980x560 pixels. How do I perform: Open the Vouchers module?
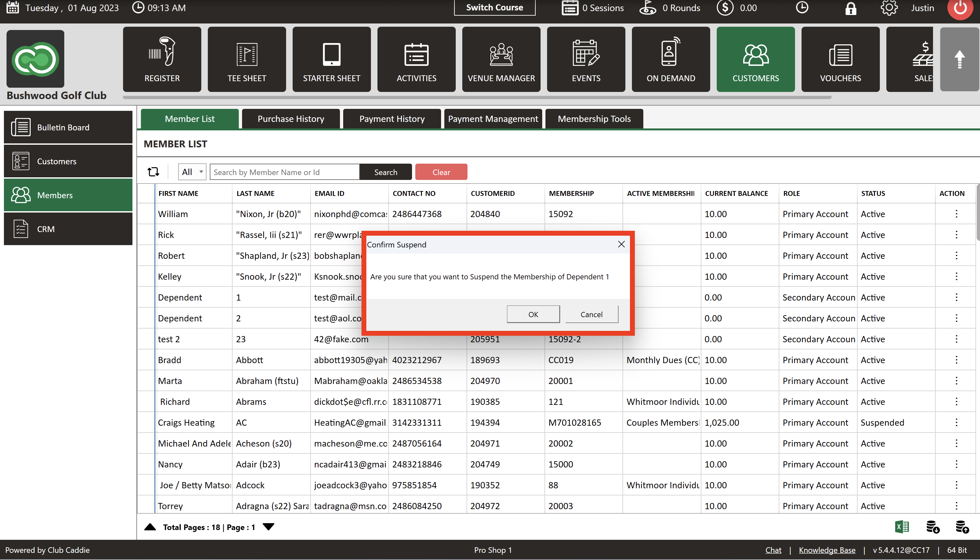pos(840,59)
